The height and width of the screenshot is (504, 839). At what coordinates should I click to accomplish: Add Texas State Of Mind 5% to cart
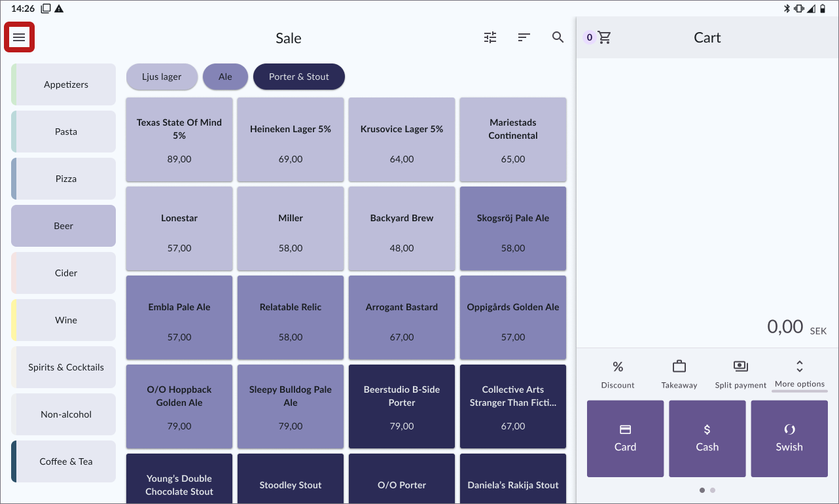click(179, 140)
